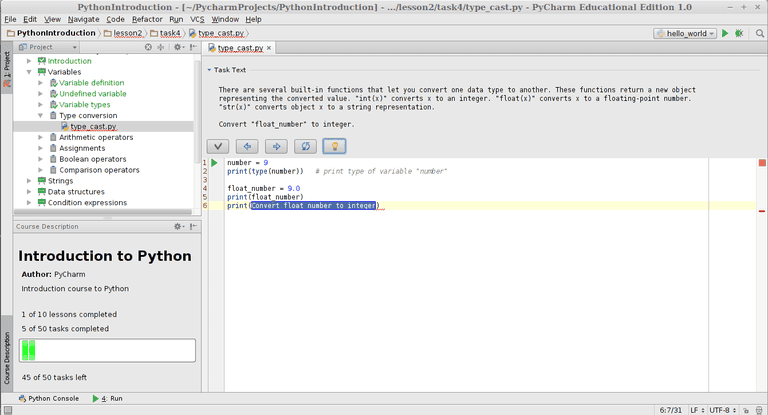Change LF line separator in status bar
This screenshot has width=768, height=415.
pos(697,410)
